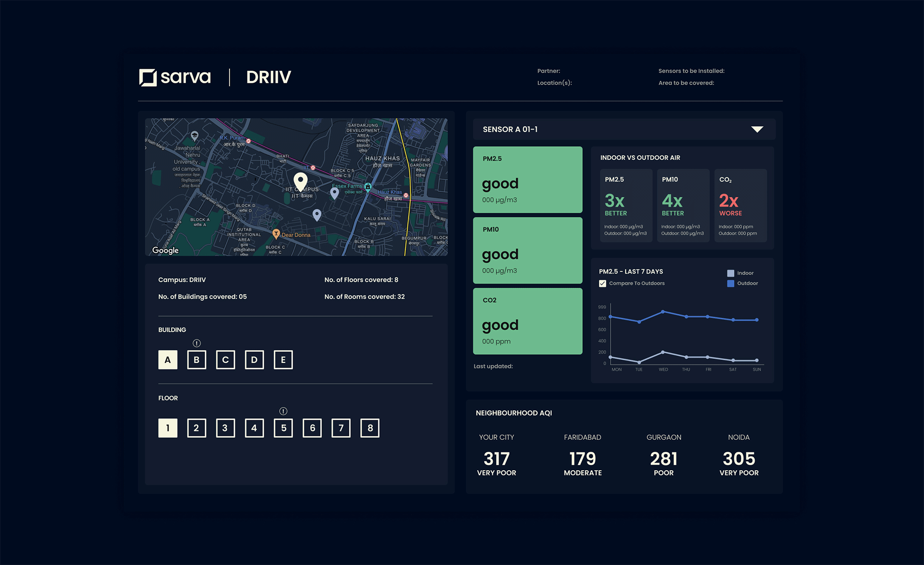Viewport: 924px width, 565px height.
Task: Click the 'Partner:' header field
Action: (x=549, y=71)
